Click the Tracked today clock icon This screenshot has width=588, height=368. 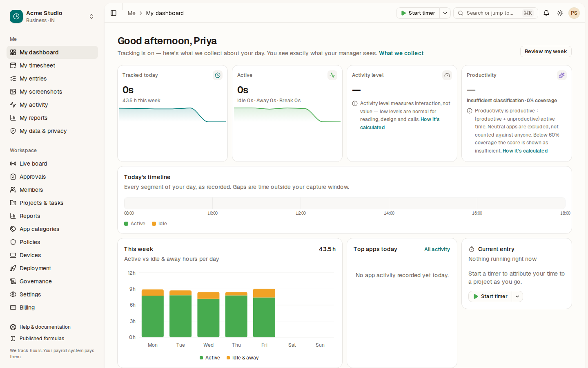point(218,75)
